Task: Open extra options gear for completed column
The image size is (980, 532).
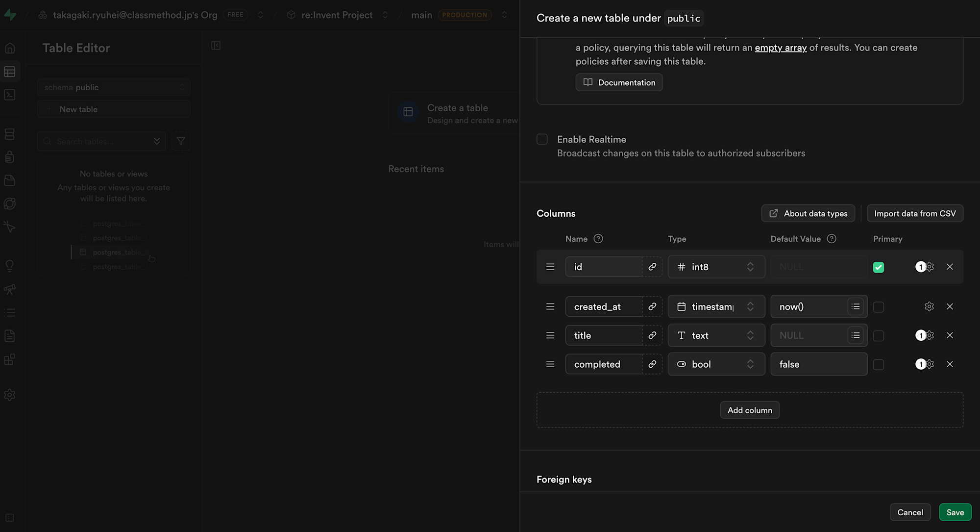Action: (930, 364)
